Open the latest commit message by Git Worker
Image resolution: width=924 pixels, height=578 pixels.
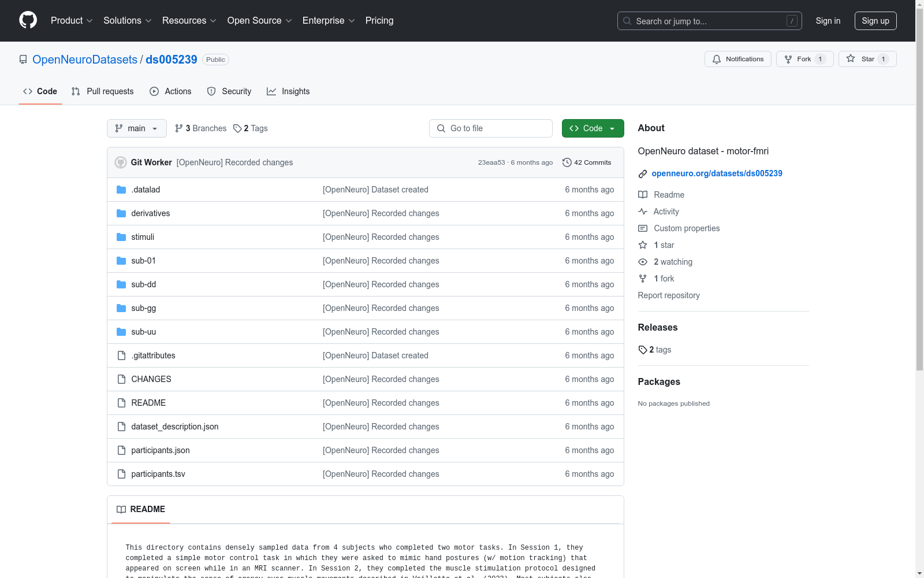click(234, 162)
